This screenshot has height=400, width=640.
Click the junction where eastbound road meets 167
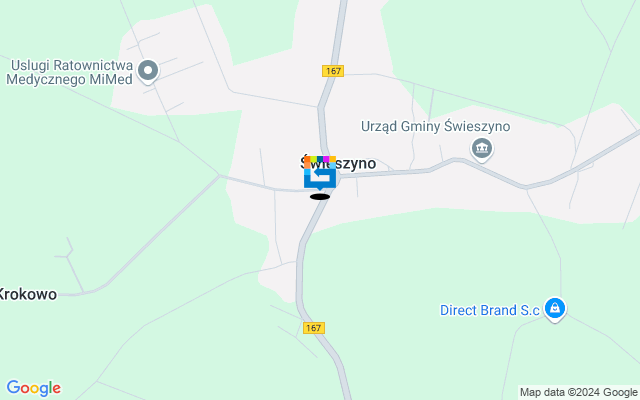point(338,177)
